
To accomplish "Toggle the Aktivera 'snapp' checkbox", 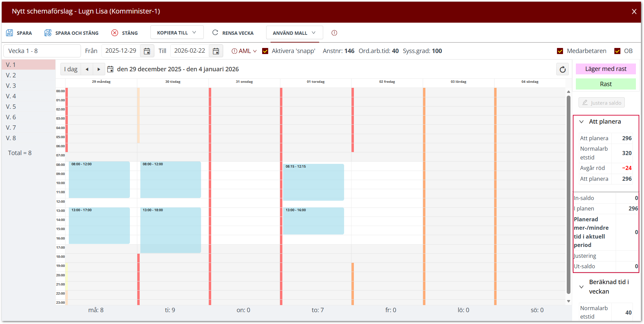I will [265, 51].
